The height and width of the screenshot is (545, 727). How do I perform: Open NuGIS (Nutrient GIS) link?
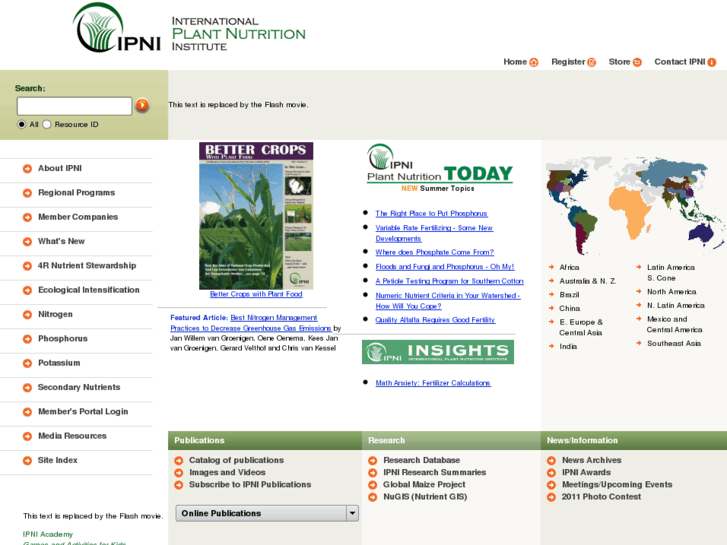click(x=425, y=497)
